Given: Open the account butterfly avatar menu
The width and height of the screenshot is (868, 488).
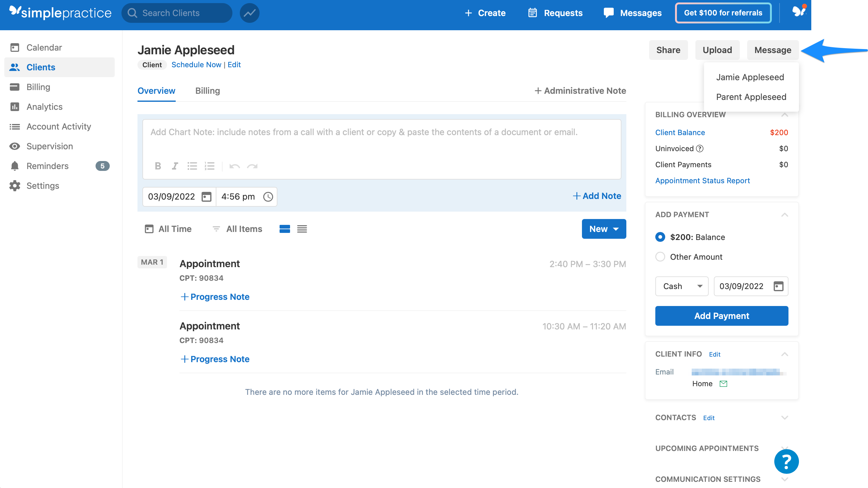Looking at the screenshot, I should coord(799,11).
